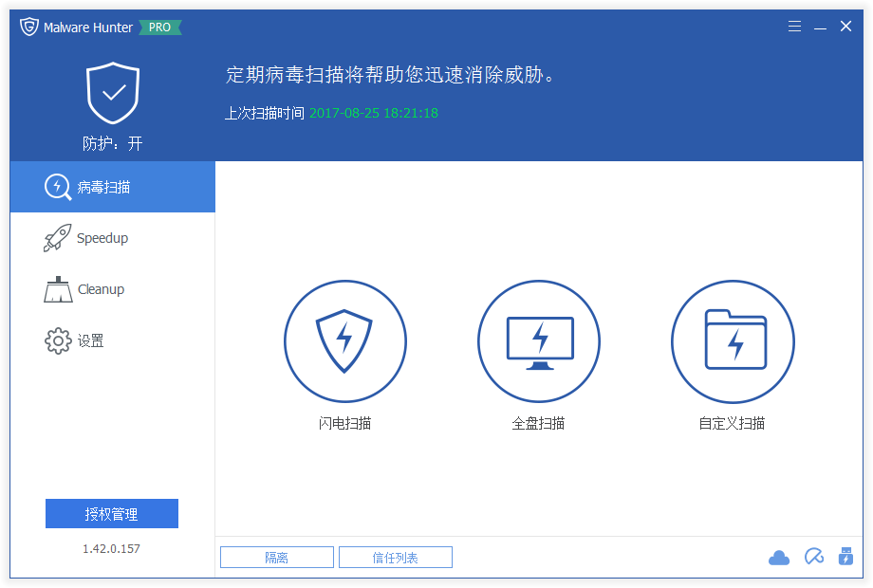Launch the 闪电扫描 lightning scan

click(x=345, y=341)
